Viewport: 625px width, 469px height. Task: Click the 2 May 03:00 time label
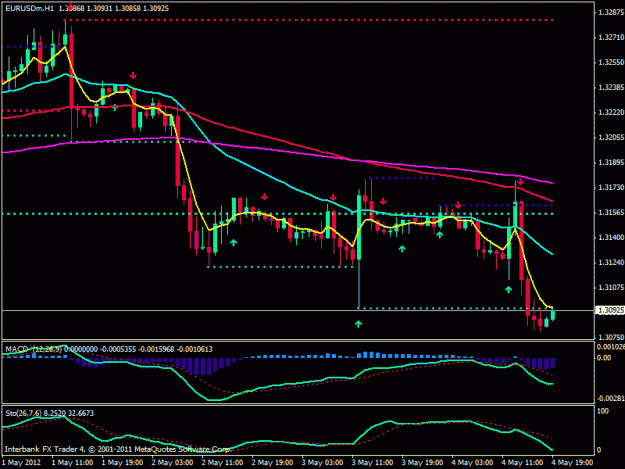(173, 463)
